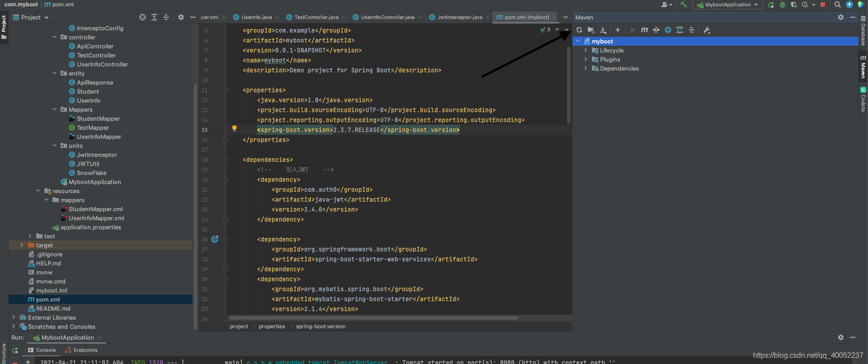Open the Codota side tool window
Screen dimensions: 868x364
[x=863, y=99]
